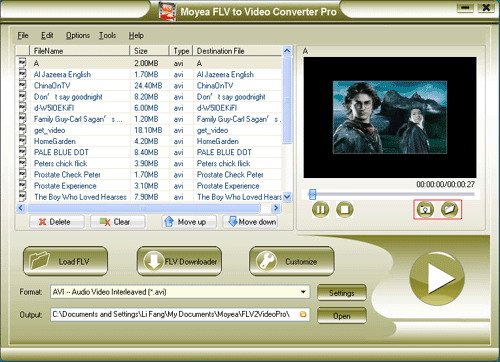Click the file icon beside Prostate Check Peter
The height and width of the screenshot is (362, 500).
tap(22, 174)
